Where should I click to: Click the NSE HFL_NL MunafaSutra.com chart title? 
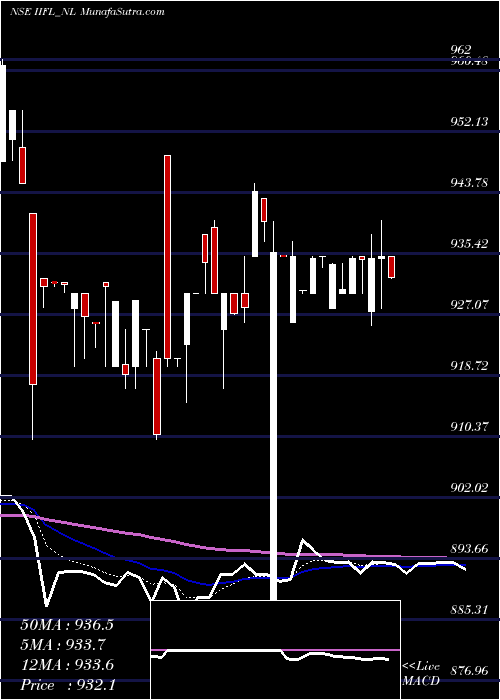[88, 12]
